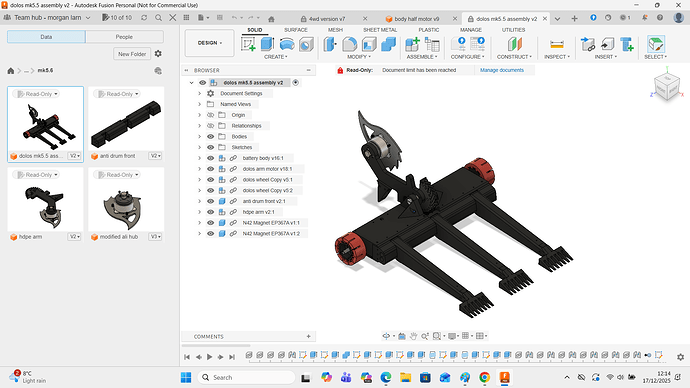Expand the Named Views node

[x=199, y=104]
